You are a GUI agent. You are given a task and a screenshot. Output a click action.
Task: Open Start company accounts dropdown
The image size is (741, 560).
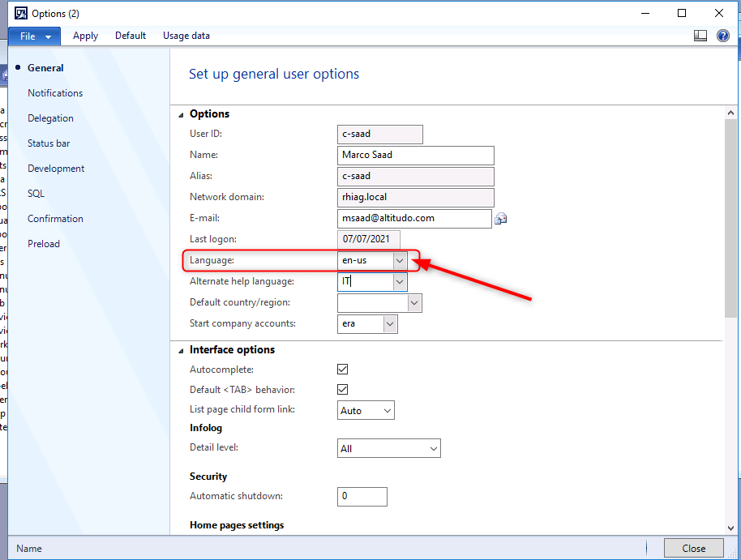pyautogui.click(x=390, y=324)
